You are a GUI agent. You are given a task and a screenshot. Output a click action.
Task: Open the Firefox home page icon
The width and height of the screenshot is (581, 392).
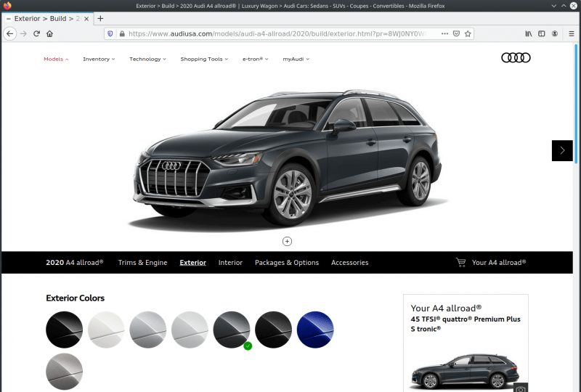(x=49, y=33)
